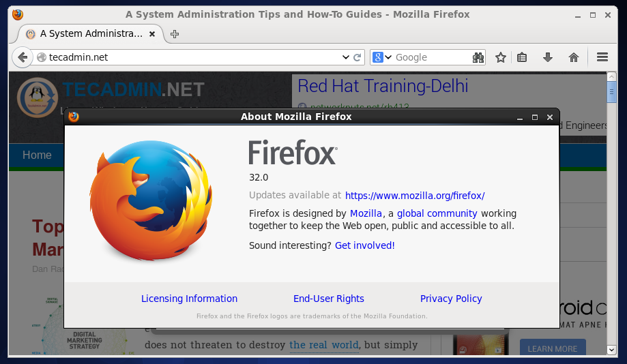
Task: Bookmark this page with the star icon
Action: (x=501, y=57)
